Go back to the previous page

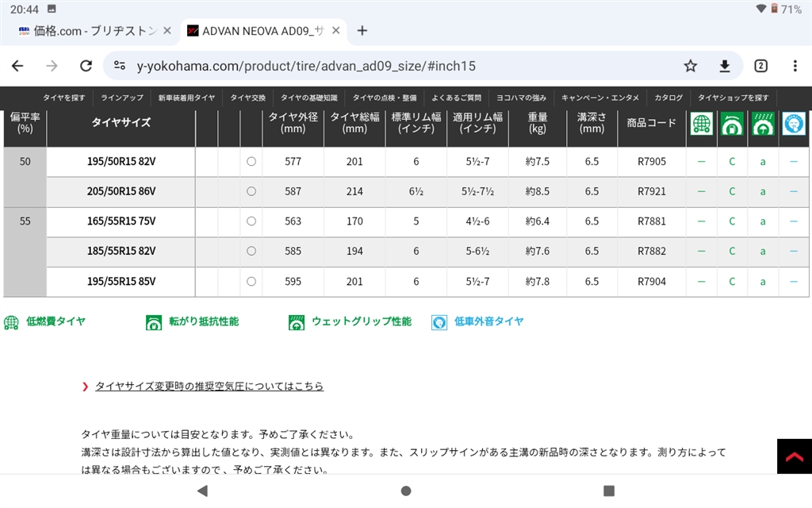[x=17, y=66]
